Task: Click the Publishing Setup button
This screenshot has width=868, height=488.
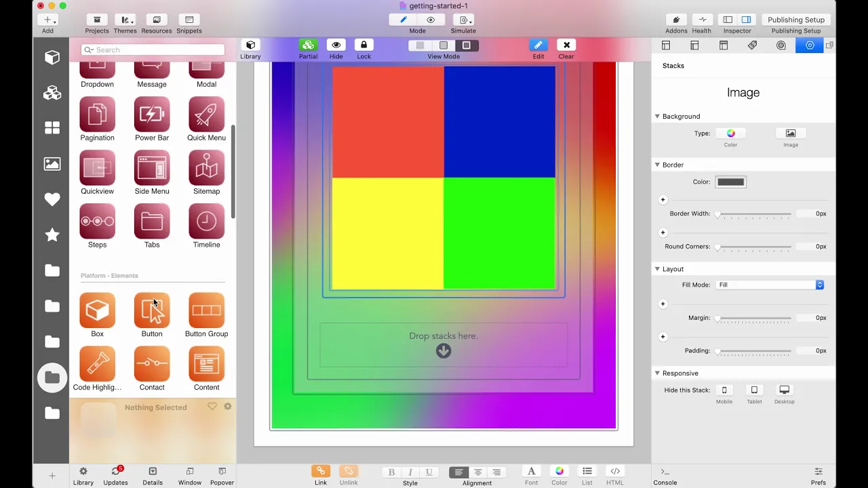Action: pyautogui.click(x=796, y=20)
